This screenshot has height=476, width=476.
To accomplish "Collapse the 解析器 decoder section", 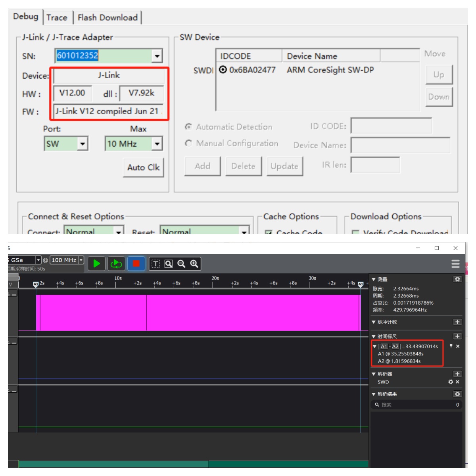I will click(374, 374).
